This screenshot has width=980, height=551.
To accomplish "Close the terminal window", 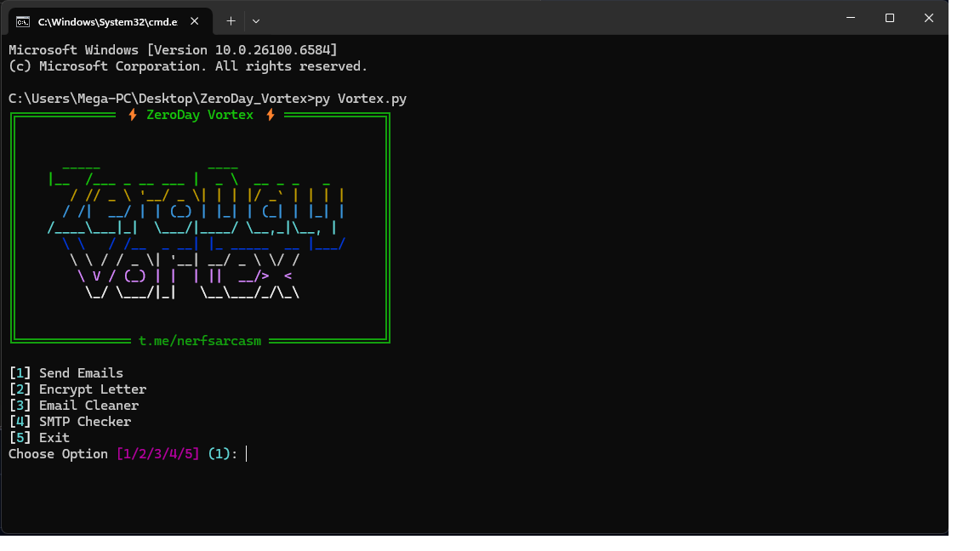I will 929,18.
